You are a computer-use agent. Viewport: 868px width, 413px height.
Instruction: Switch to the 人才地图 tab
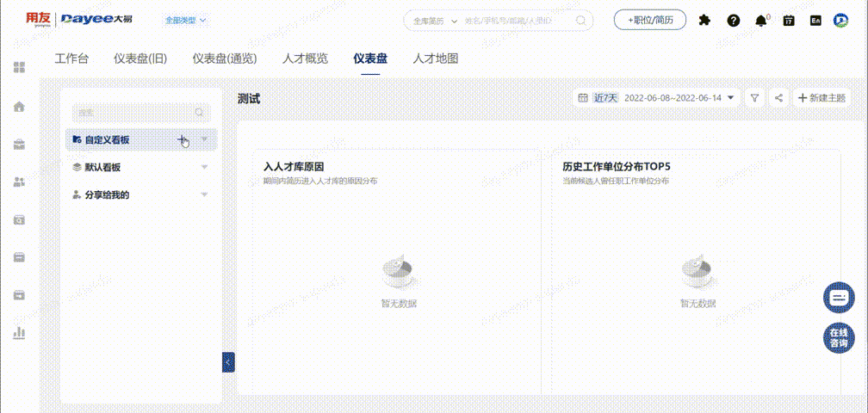pos(435,59)
